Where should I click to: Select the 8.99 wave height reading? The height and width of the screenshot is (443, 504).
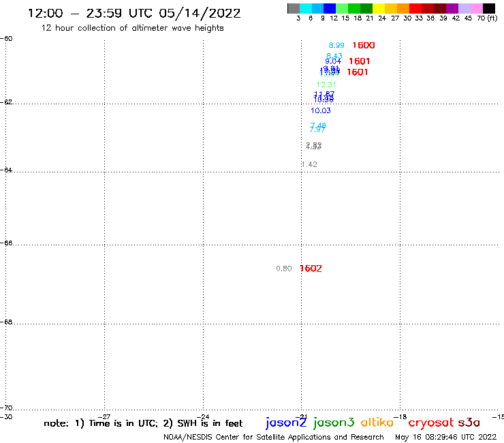tap(336, 46)
